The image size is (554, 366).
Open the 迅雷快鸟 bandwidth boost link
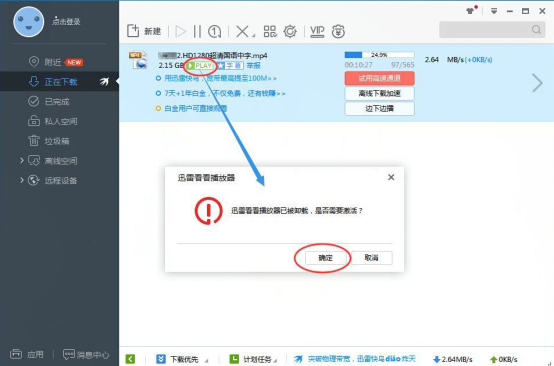click(220, 78)
